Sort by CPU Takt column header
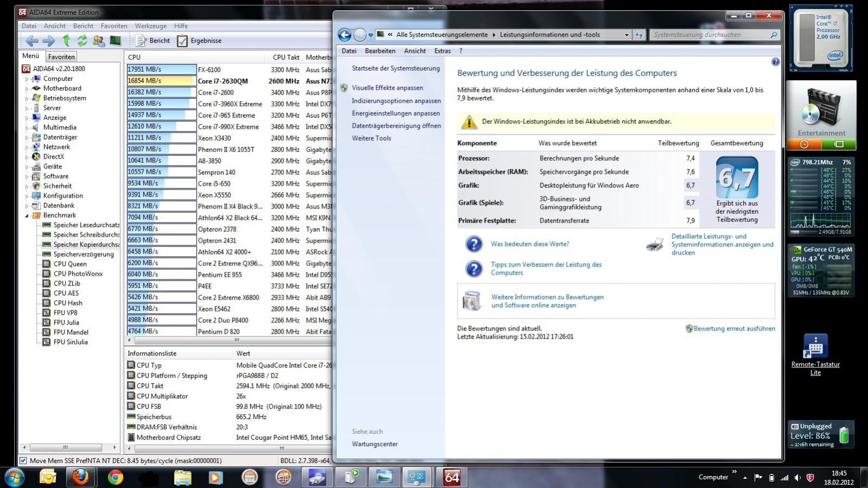The height and width of the screenshot is (488, 868). [x=286, y=57]
